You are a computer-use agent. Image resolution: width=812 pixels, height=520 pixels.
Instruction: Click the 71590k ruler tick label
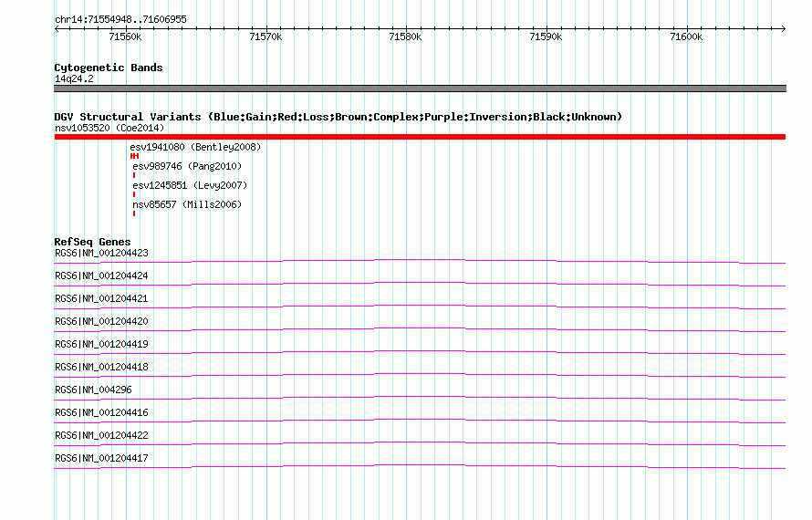(x=546, y=36)
